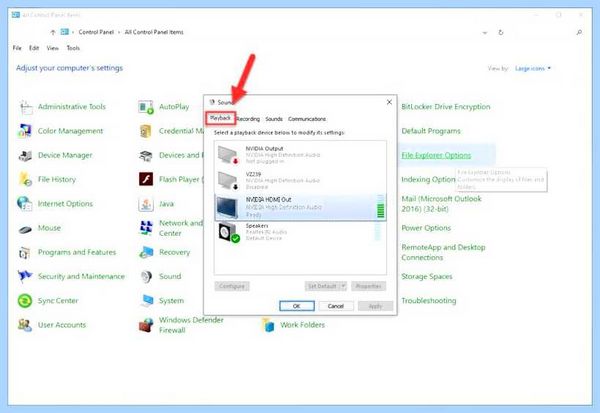Open Devices and Printers icon
Viewport: 600px width, 413px height.
tap(146, 155)
